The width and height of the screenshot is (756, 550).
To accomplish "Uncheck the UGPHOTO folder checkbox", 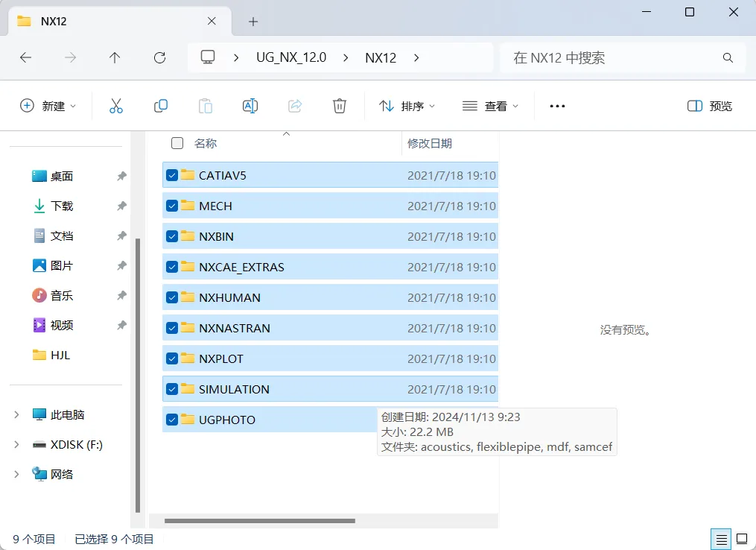I will pyautogui.click(x=171, y=420).
